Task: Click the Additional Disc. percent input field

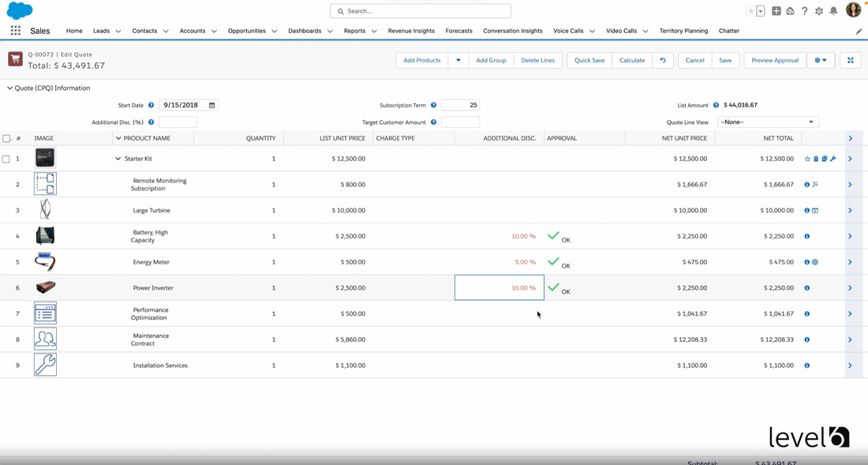Action: [178, 121]
